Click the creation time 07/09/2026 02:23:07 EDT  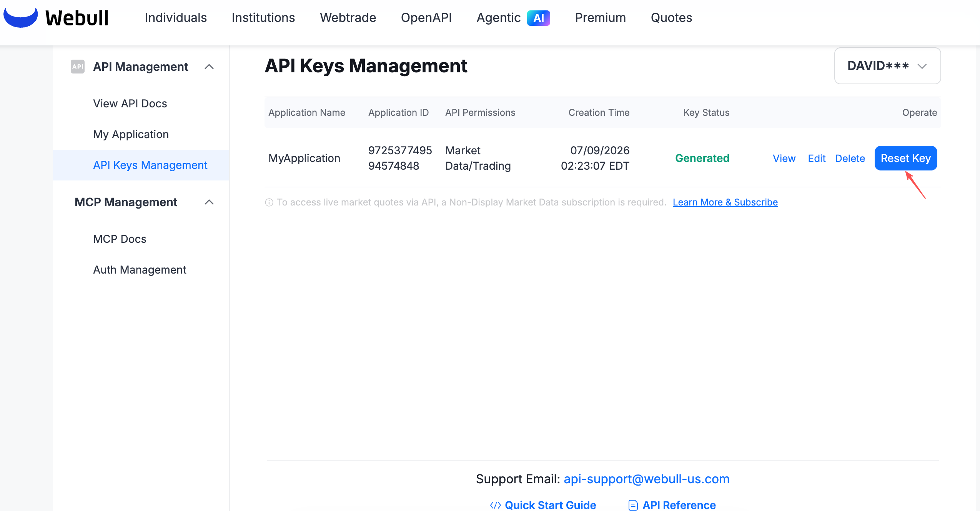(x=595, y=158)
